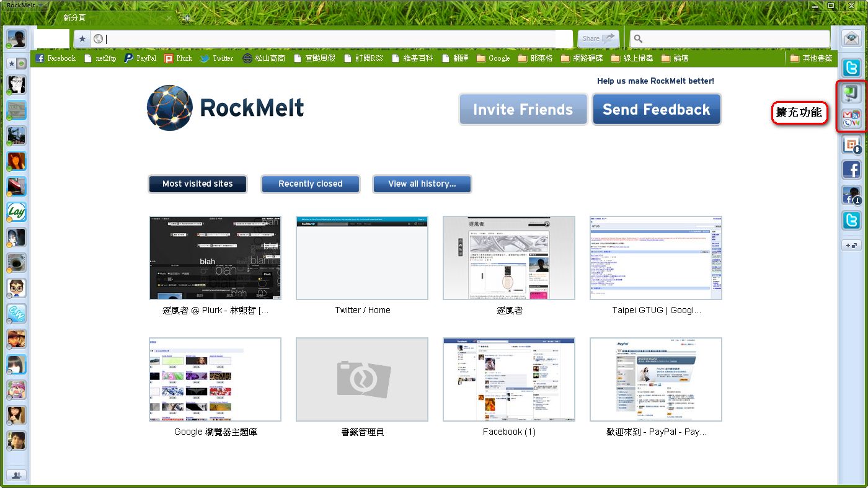This screenshot has width=868, height=488.
Task: Open the mail notifications envelope icon
Action: pyautogui.click(x=851, y=38)
